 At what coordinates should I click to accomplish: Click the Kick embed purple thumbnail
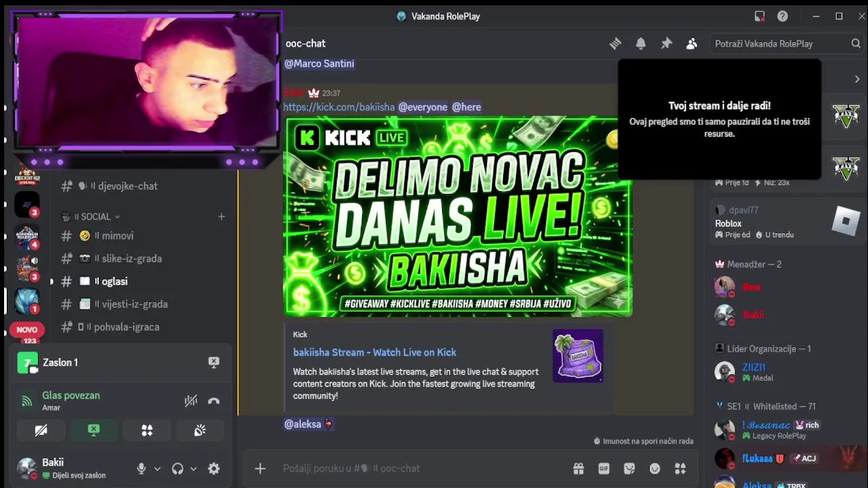click(578, 356)
